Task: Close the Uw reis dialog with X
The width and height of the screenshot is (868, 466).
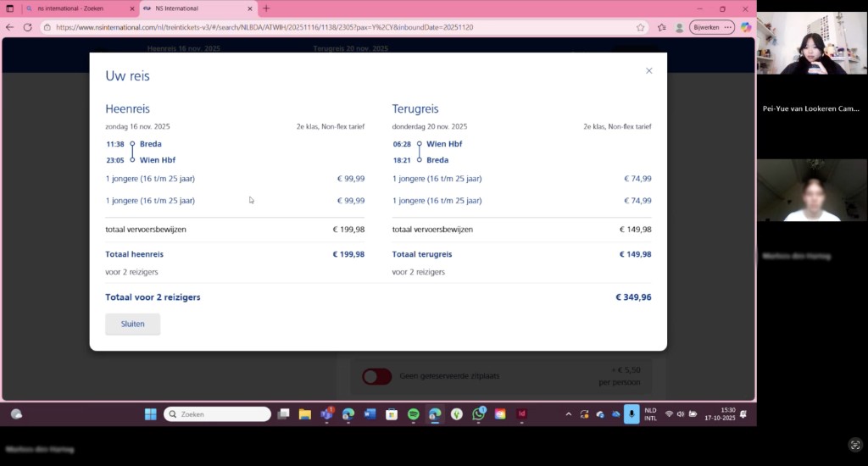Action: (648, 71)
